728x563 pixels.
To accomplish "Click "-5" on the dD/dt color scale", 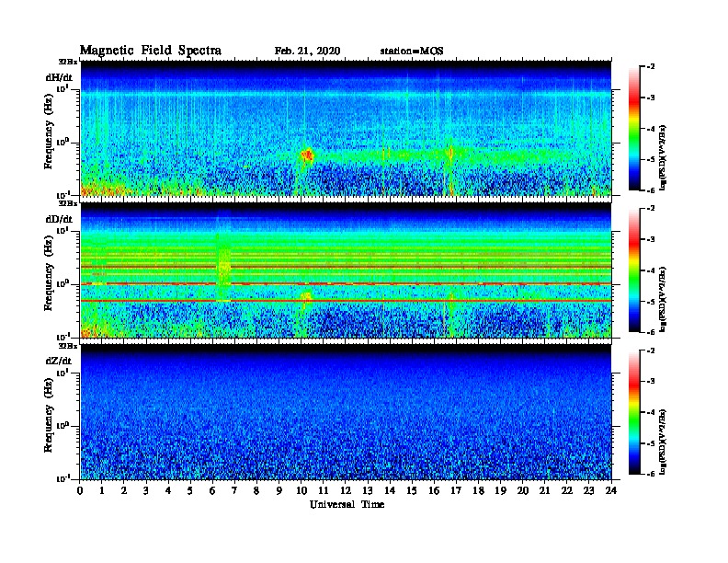I will [651, 302].
